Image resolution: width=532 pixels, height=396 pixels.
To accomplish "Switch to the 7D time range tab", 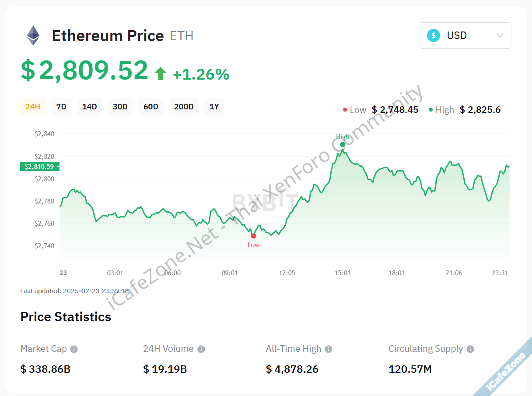I will click(x=61, y=106).
